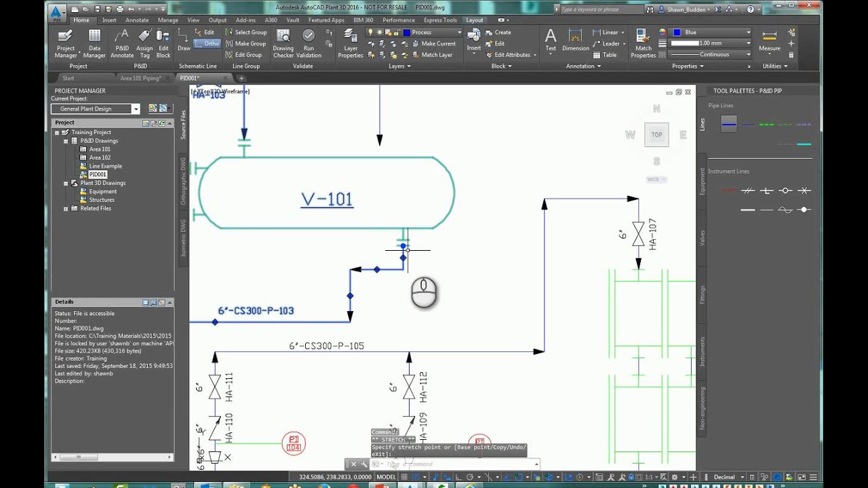
Task: Open the Vault ribbon tab
Action: 293,20
